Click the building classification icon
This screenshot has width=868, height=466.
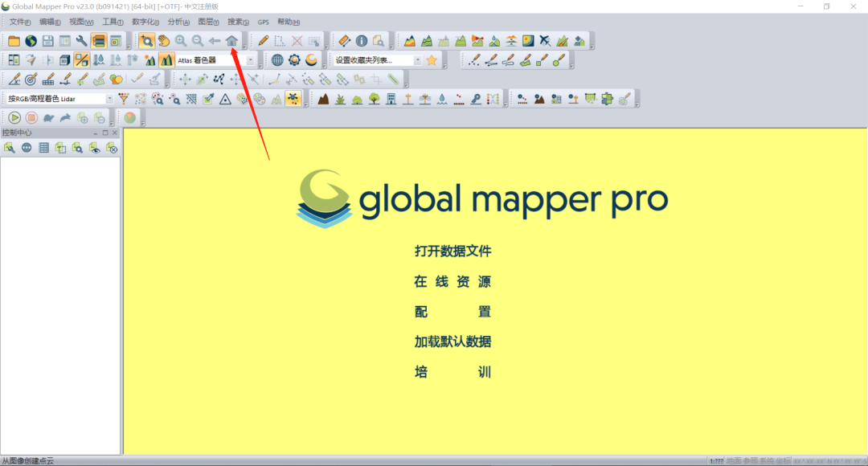[x=391, y=99]
